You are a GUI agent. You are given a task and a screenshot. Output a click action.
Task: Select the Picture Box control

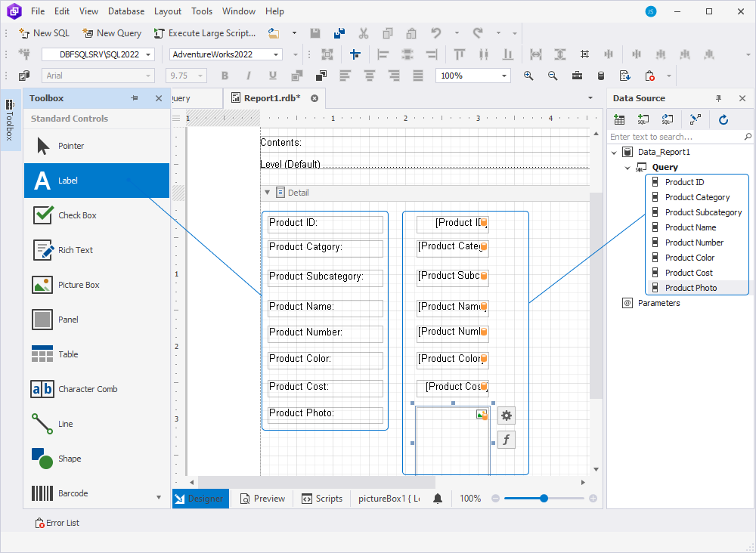coord(97,285)
